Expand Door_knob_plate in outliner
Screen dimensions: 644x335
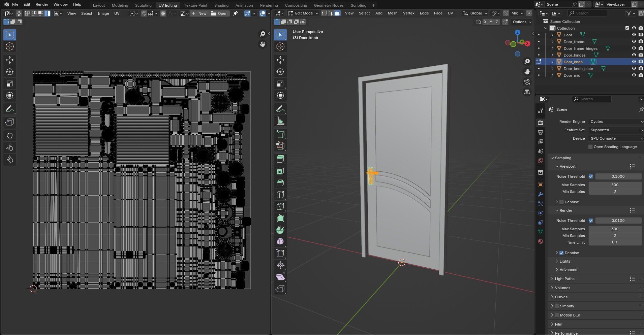point(552,69)
